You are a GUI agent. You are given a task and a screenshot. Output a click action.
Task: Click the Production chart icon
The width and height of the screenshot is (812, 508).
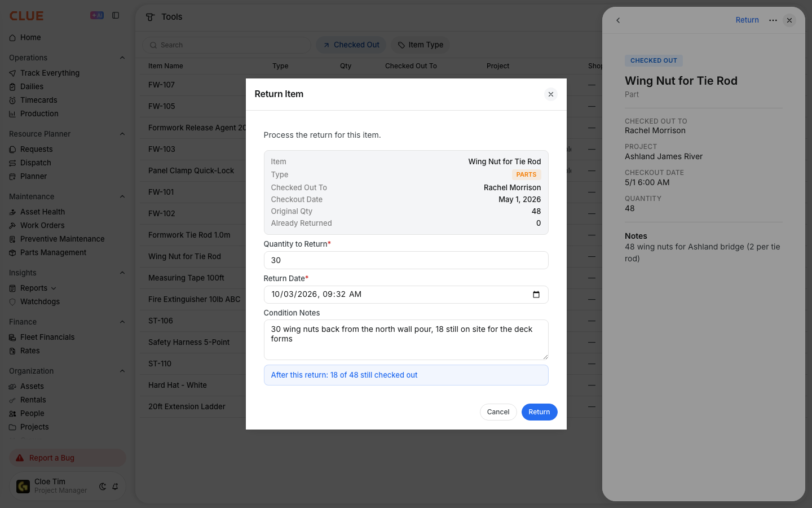click(12, 114)
